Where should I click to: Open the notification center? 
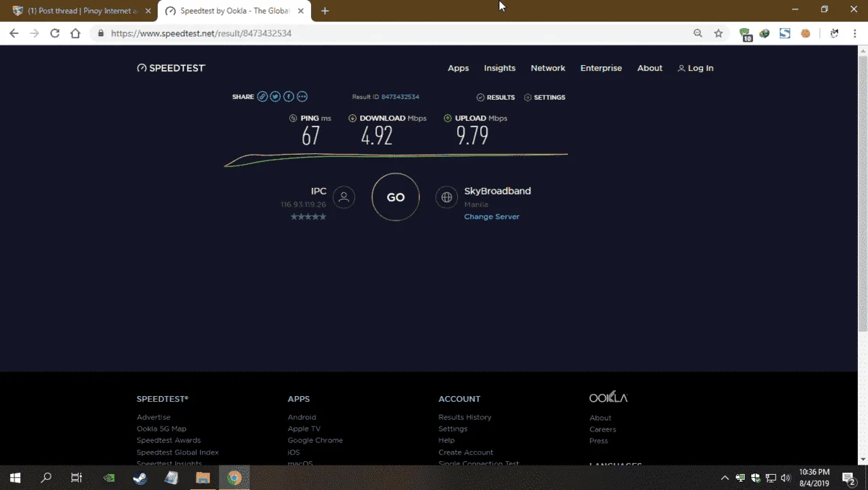(850, 478)
